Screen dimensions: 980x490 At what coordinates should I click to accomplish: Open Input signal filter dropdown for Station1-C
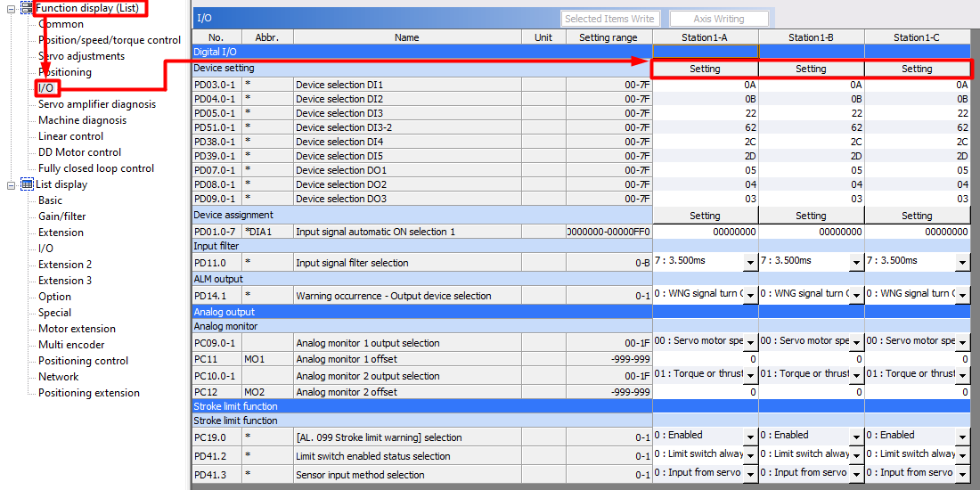pyautogui.click(x=962, y=263)
